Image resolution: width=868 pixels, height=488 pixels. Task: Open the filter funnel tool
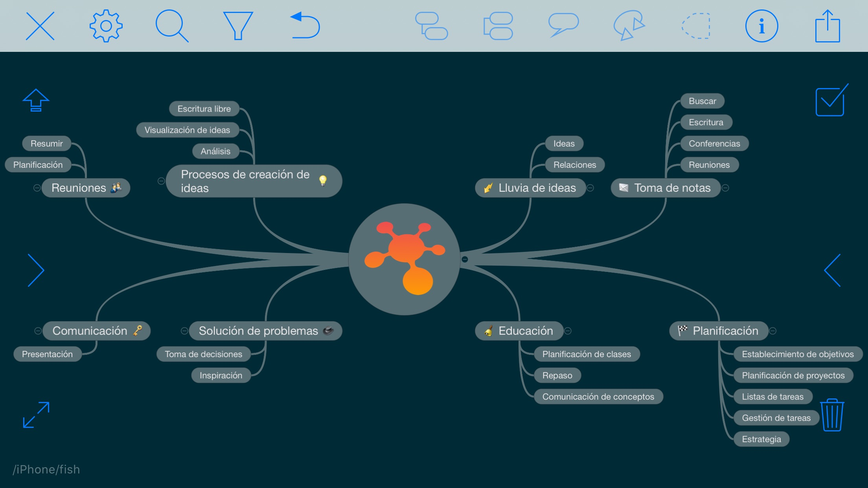point(237,26)
